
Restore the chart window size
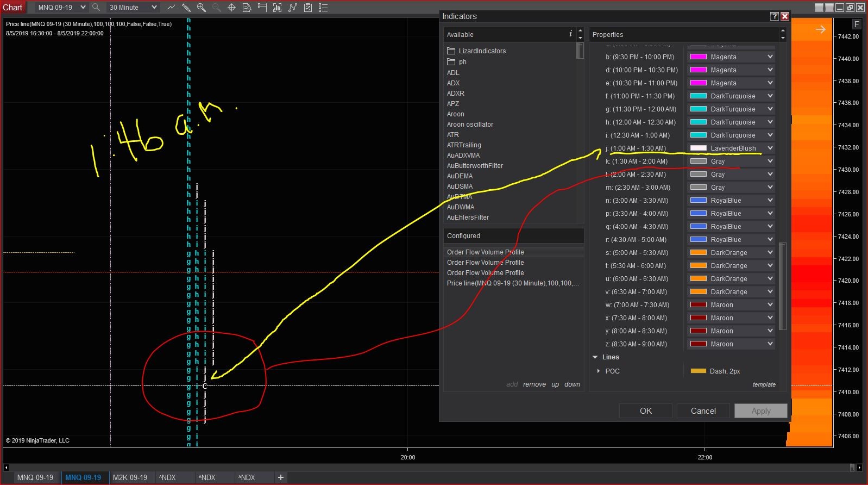850,8
